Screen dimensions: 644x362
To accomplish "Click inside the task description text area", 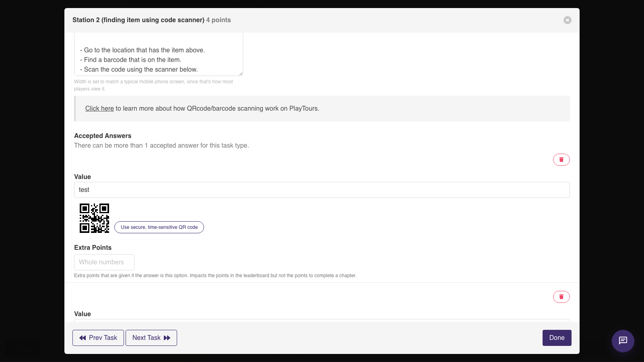I will coord(158,54).
